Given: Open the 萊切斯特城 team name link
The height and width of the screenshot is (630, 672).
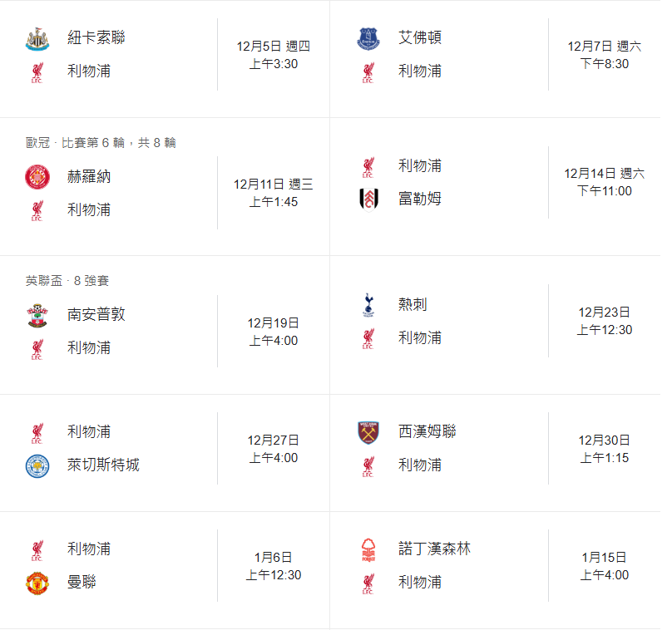Looking at the screenshot, I should (103, 465).
